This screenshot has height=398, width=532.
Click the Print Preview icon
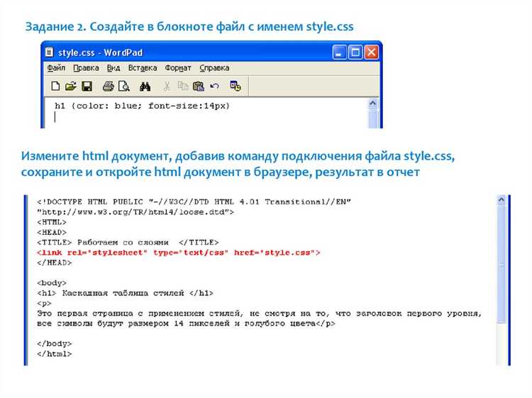click(x=124, y=86)
